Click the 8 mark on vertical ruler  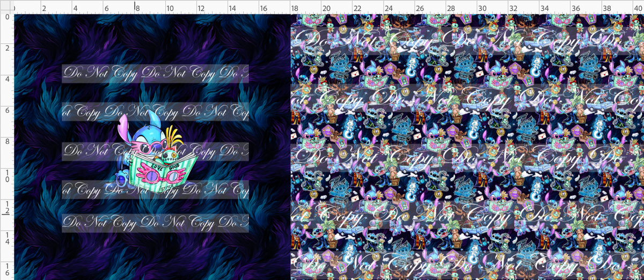click(7, 142)
